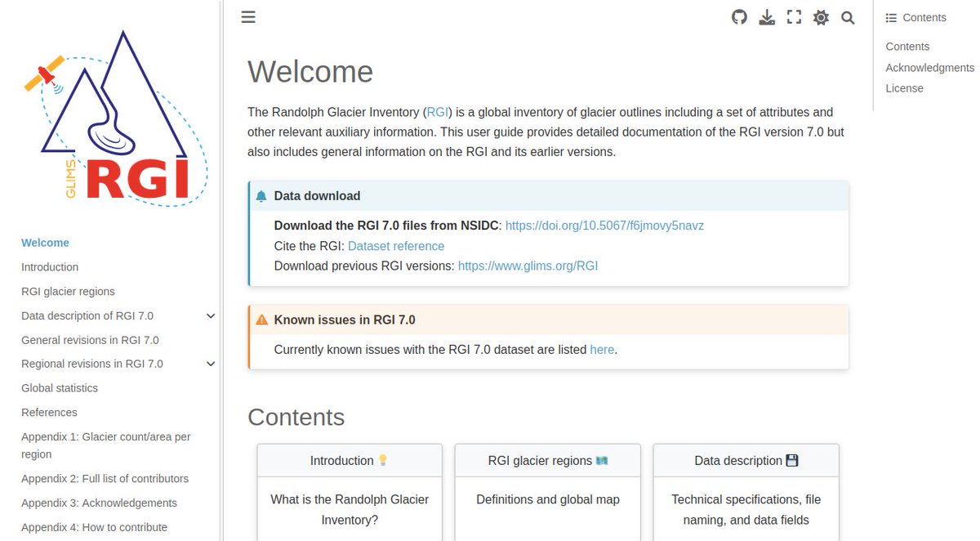Click the bell icon in Data download box
Screen dimensions: 980x541
coord(261,196)
